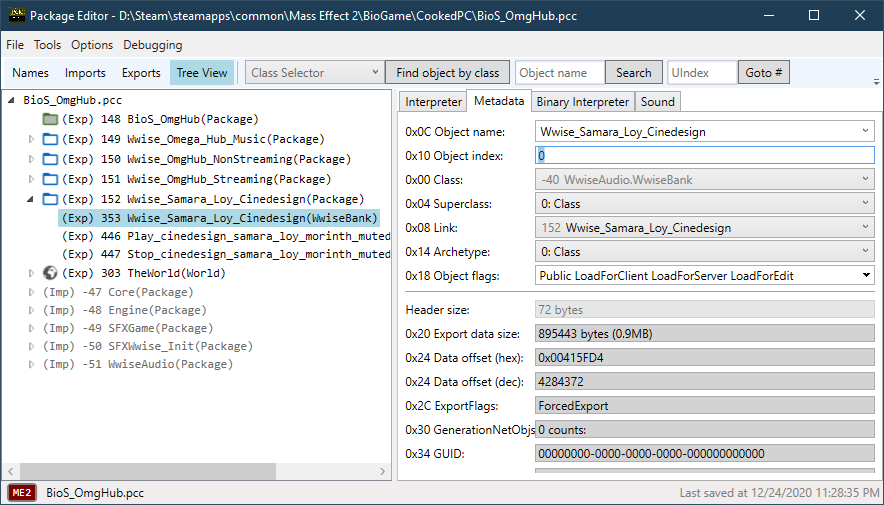Click the Find object by class button
The width and height of the screenshot is (884, 505).
click(x=448, y=73)
